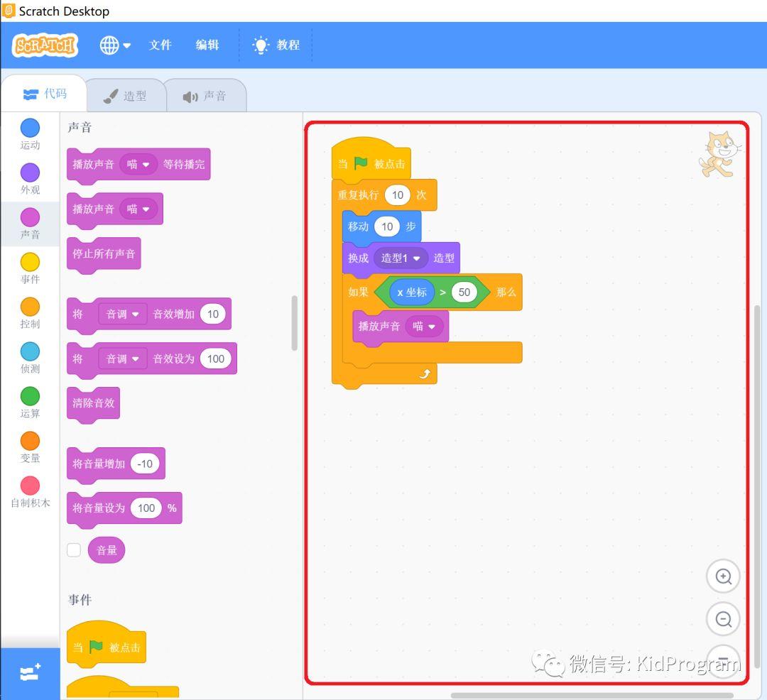Click the 音量 reporter block

(x=106, y=550)
